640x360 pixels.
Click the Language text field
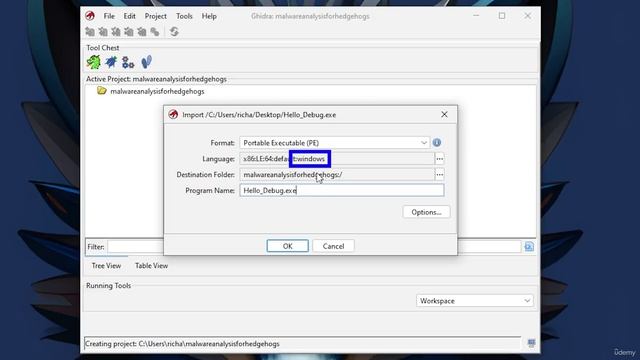[x=337, y=159]
